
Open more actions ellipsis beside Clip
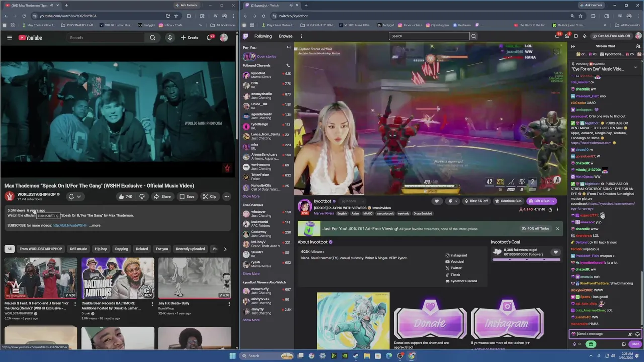pyautogui.click(x=227, y=197)
